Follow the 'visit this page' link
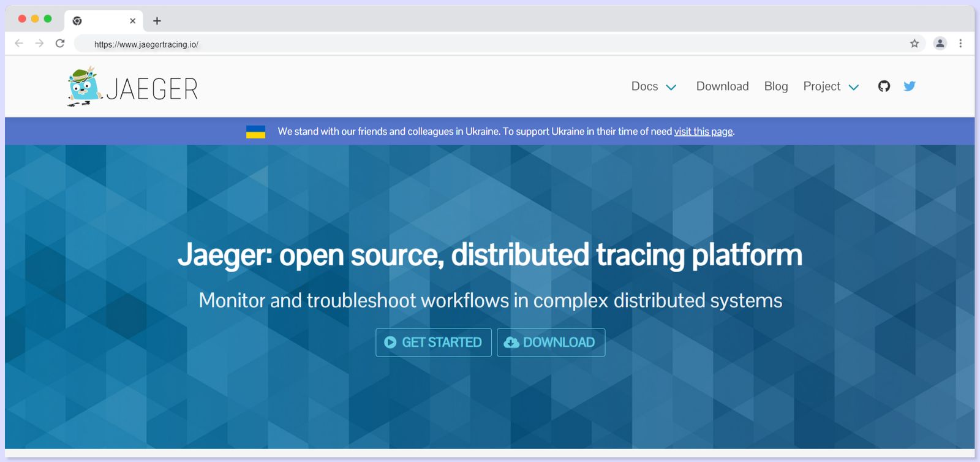This screenshot has height=462, width=980. 703,132
